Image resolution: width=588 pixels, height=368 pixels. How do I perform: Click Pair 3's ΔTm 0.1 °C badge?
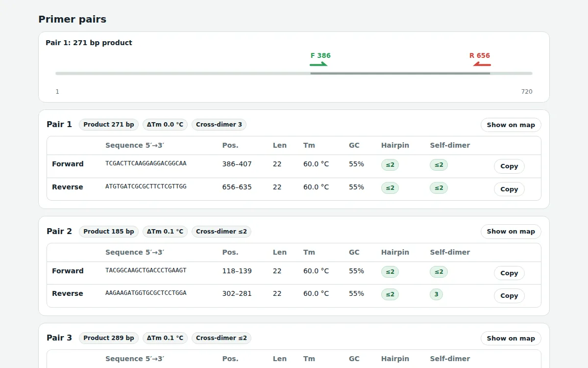tap(165, 338)
